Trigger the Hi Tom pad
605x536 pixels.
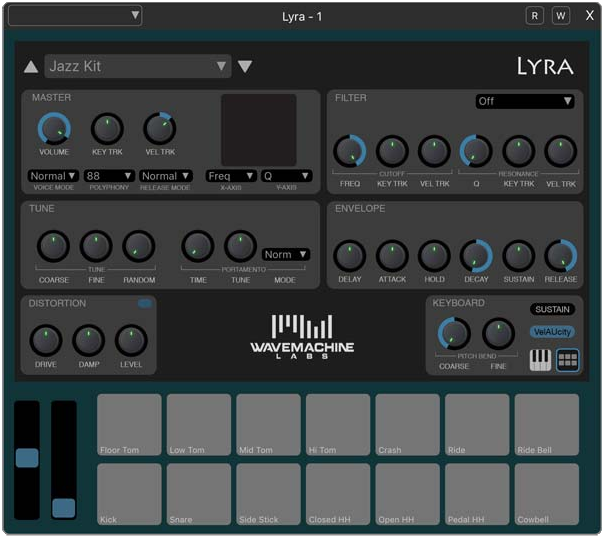pyautogui.click(x=338, y=424)
